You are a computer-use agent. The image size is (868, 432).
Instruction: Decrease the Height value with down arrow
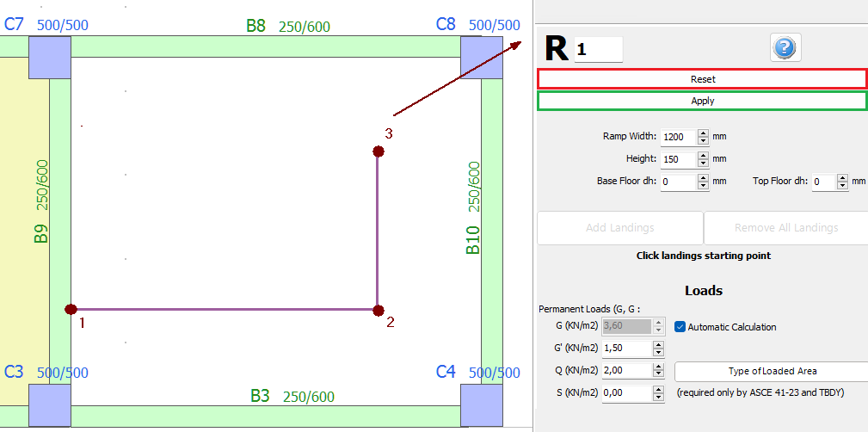[x=703, y=164]
